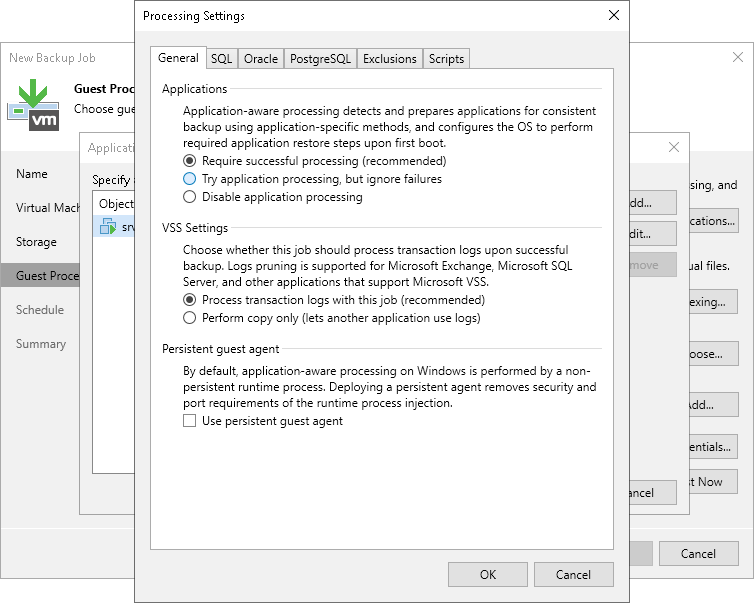Go to Summary step in wizard

41,344
